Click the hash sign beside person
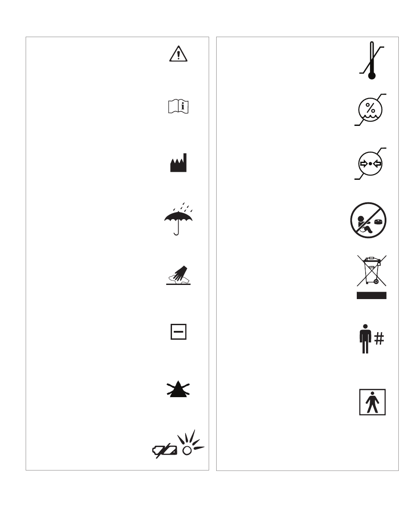The width and height of the screenshot is (420, 516). point(379,338)
